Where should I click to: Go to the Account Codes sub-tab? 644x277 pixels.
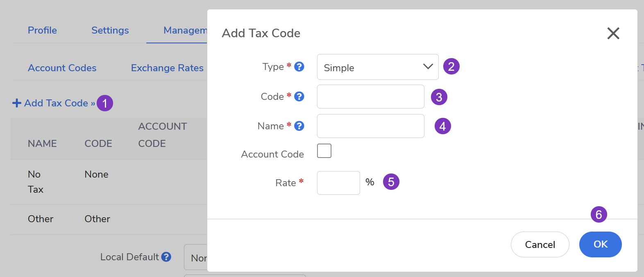(62, 68)
